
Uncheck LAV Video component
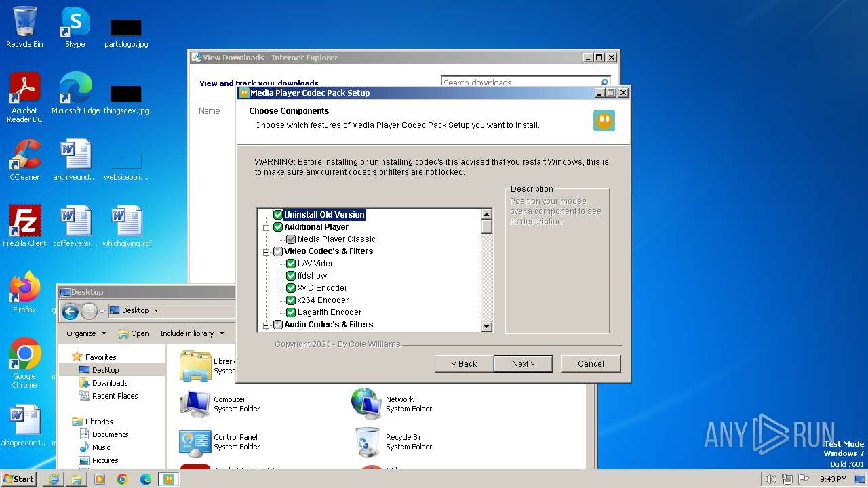coord(291,264)
